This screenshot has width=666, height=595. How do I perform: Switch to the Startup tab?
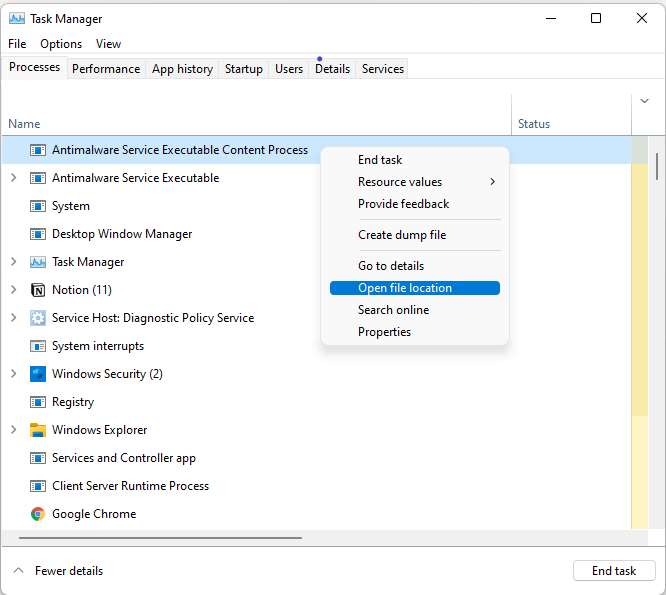(x=244, y=69)
